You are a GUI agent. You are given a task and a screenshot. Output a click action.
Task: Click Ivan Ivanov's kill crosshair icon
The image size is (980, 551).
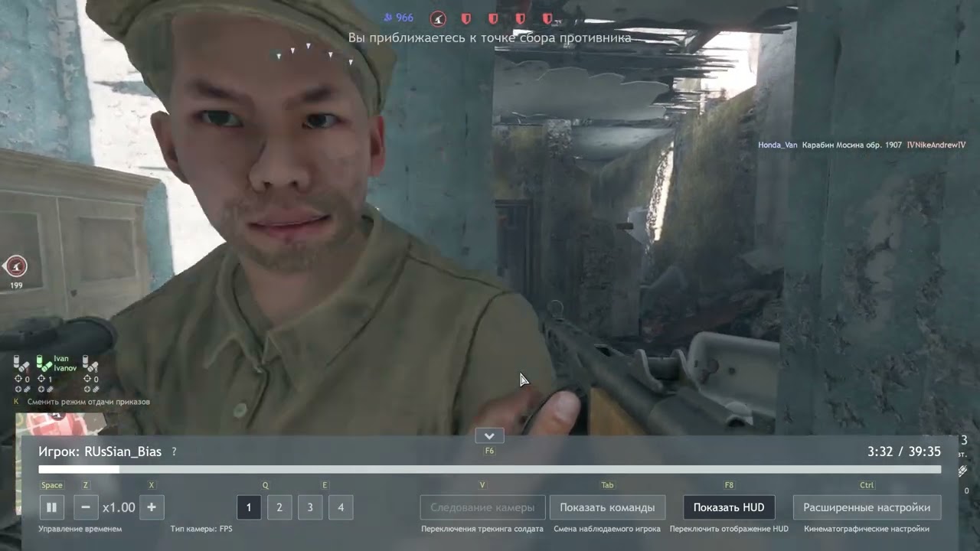pos(41,380)
